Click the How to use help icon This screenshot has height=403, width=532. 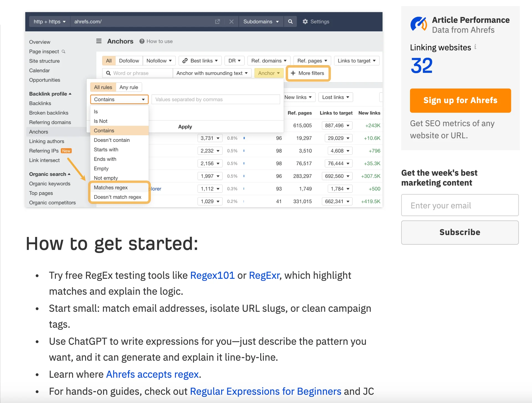click(142, 41)
